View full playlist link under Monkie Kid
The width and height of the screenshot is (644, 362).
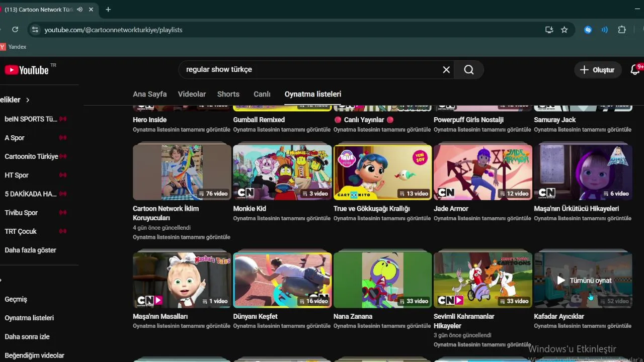282,218
